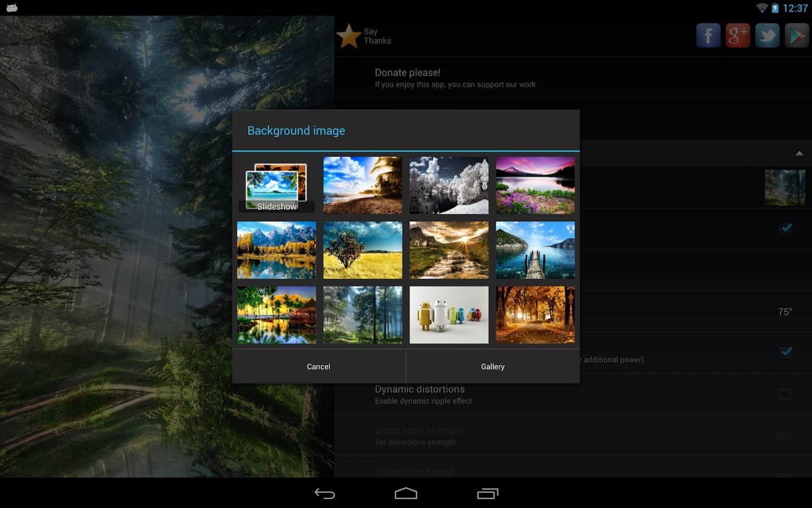Open the Facebook share icon
This screenshot has width=812, height=508.
(x=708, y=36)
